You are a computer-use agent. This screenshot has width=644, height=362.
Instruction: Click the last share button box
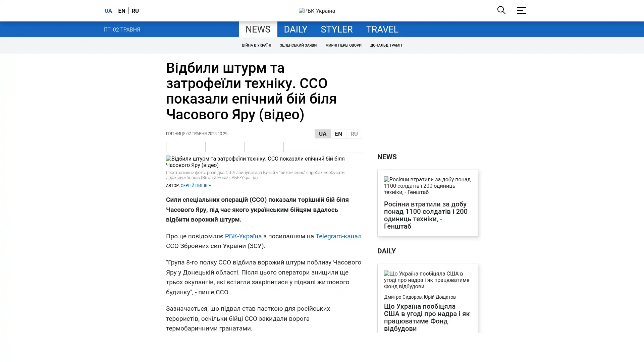342,147
